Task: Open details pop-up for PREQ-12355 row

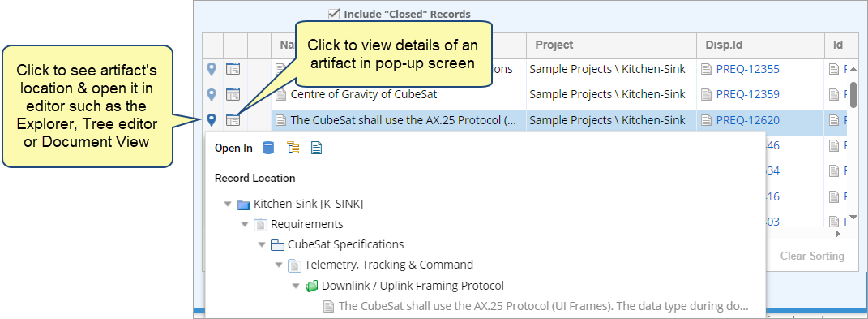Action: [233, 69]
